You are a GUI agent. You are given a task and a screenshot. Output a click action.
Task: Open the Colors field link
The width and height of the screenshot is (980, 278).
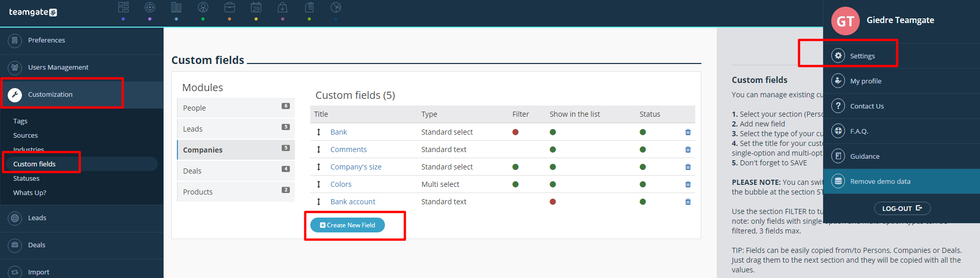pyautogui.click(x=341, y=184)
